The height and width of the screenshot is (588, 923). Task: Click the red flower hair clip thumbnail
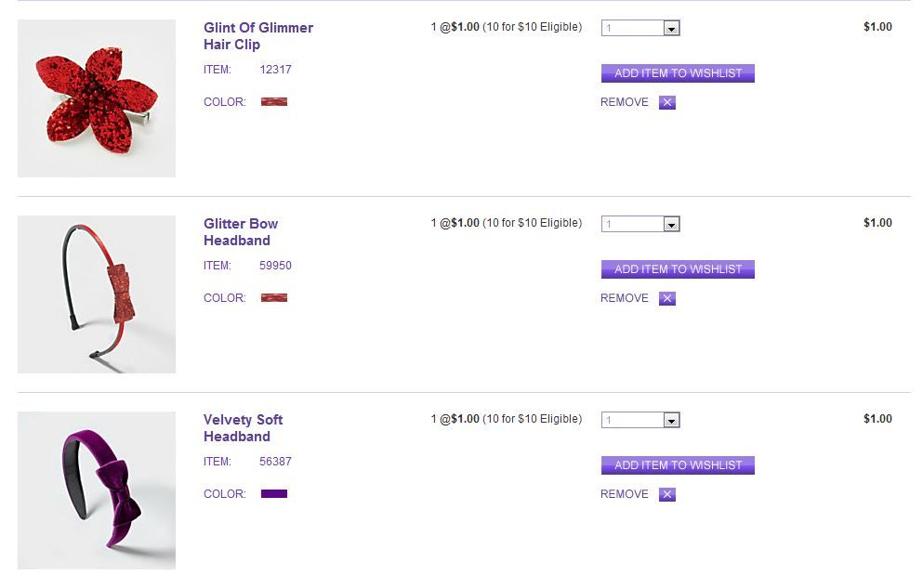click(x=97, y=98)
